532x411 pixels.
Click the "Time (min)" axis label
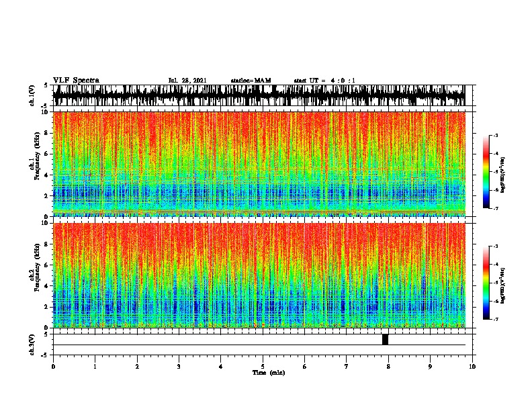[x=269, y=373]
